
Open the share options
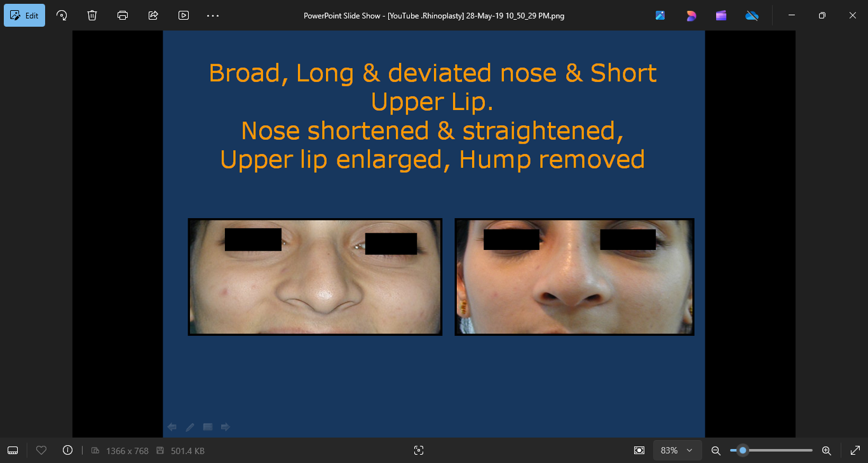153,15
